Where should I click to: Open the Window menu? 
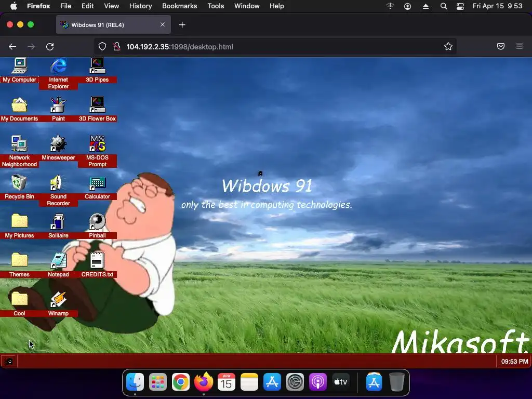coord(247,6)
